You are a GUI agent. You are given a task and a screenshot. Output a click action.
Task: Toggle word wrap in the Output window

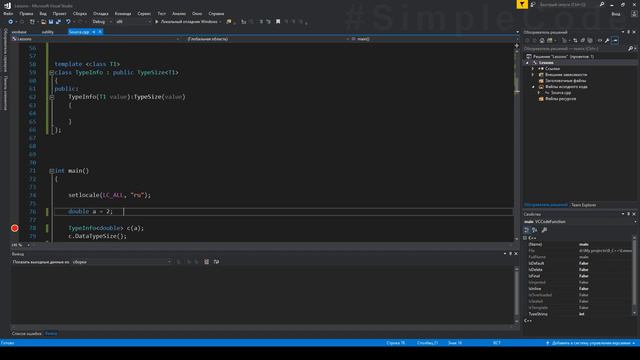tap(216, 262)
